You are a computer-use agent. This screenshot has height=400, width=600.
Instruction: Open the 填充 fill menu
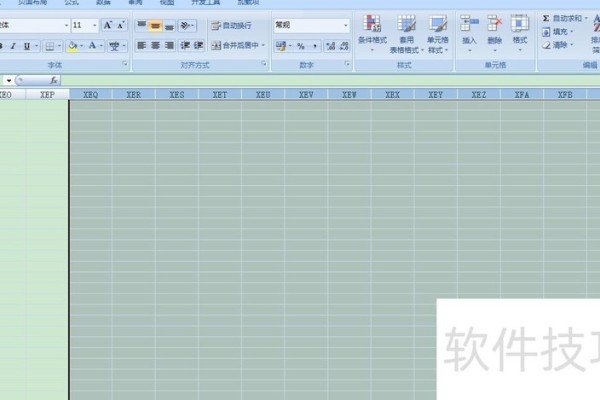coord(558,32)
